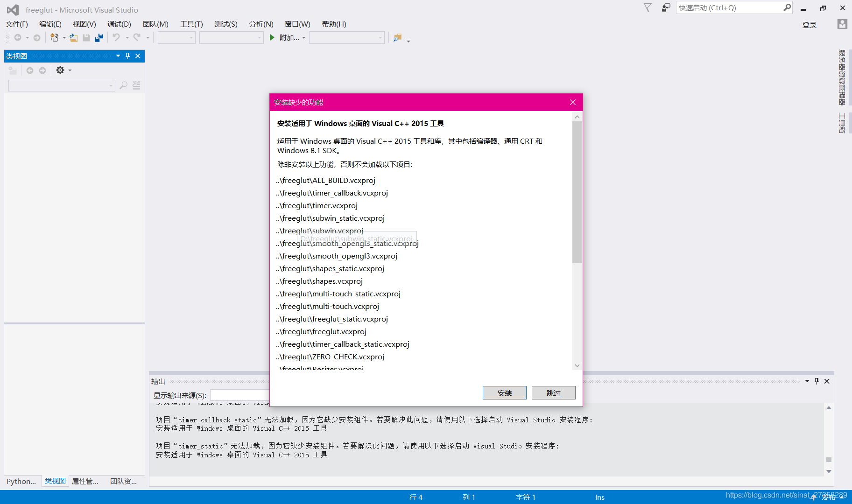Open the 工具箱 side tab
The width and height of the screenshot is (852, 504).
[842, 123]
